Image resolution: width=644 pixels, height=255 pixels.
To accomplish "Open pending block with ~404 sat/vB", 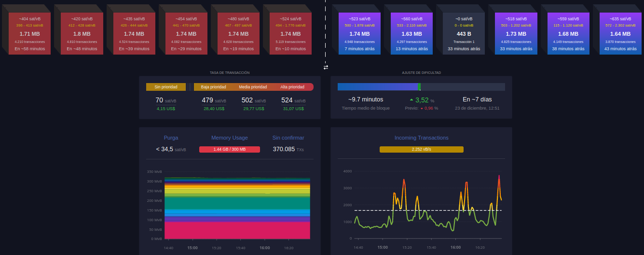I will pyautogui.click(x=29, y=33).
